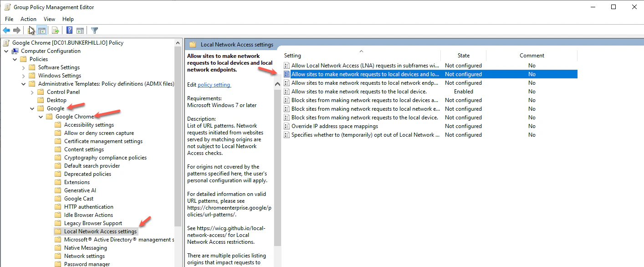Click policy icon of Allow LNA requests in subframes
The width and height of the screenshot is (644, 267).
pos(286,66)
